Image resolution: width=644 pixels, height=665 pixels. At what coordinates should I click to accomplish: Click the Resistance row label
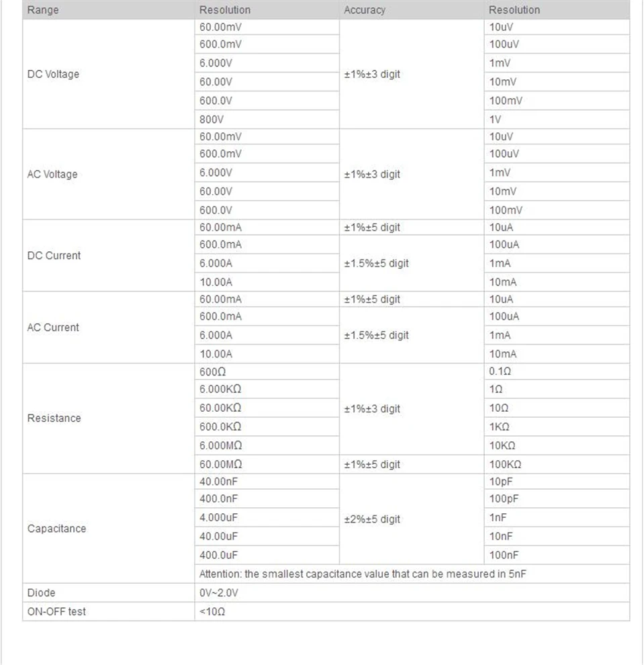point(54,418)
